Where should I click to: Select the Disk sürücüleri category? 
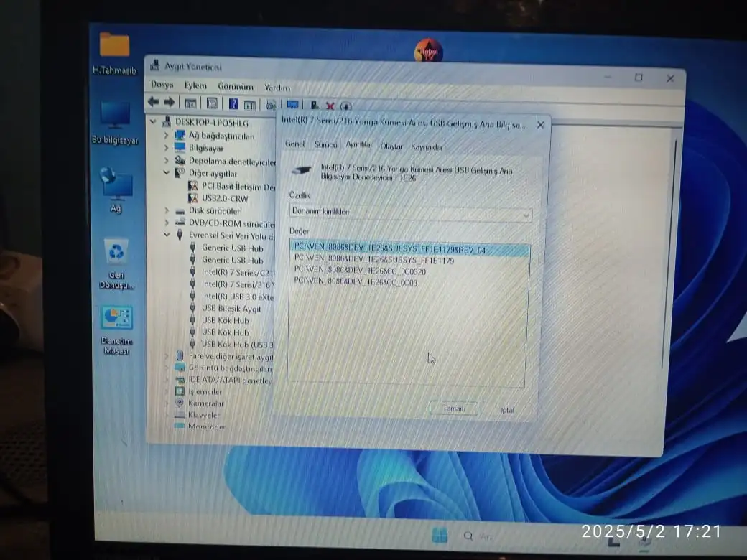click(x=215, y=210)
